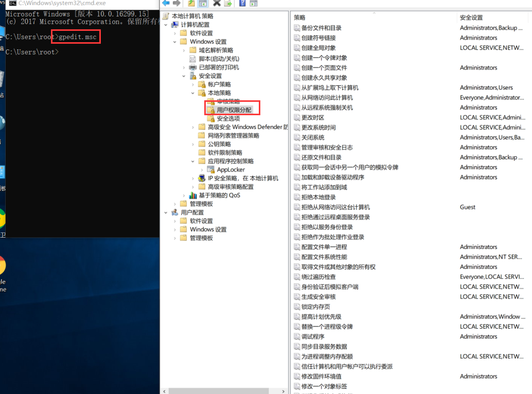Image resolution: width=532 pixels, height=394 pixels.
Task: Click the Delete (X) toolbar icon
Action: tap(217, 4)
